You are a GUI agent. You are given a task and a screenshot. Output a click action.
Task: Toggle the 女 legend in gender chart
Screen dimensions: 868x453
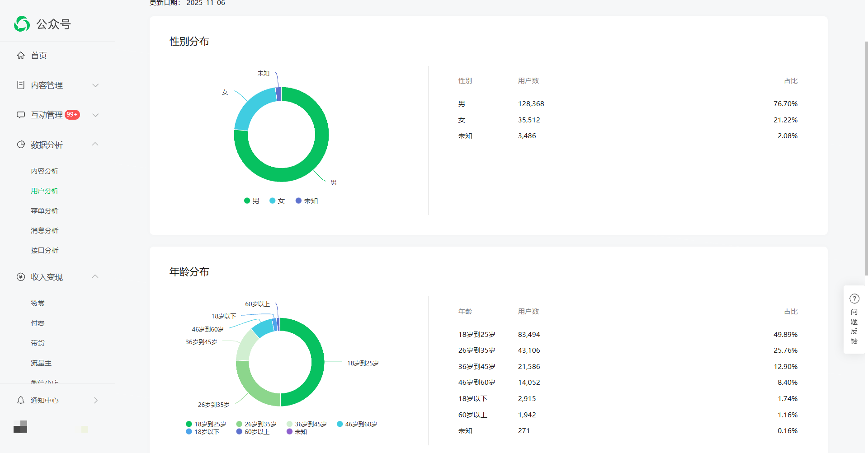277,201
